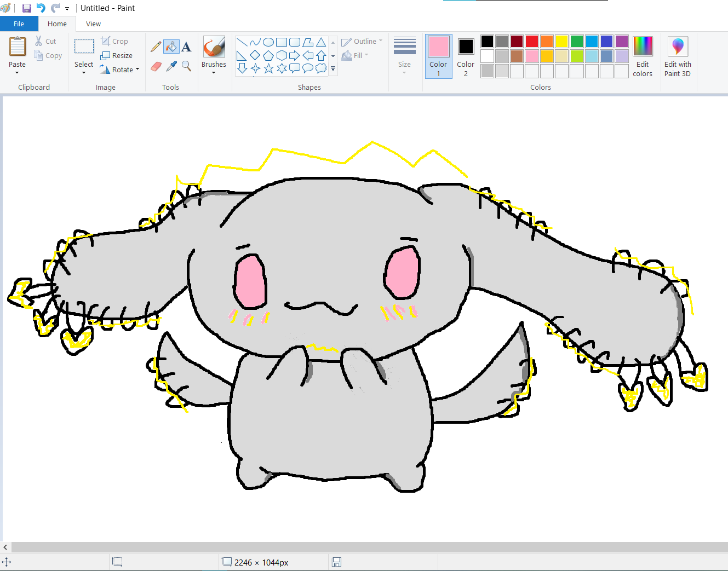Screen dimensions: 728x571
Task: Choose the Right triangle shape
Action: 242,55
